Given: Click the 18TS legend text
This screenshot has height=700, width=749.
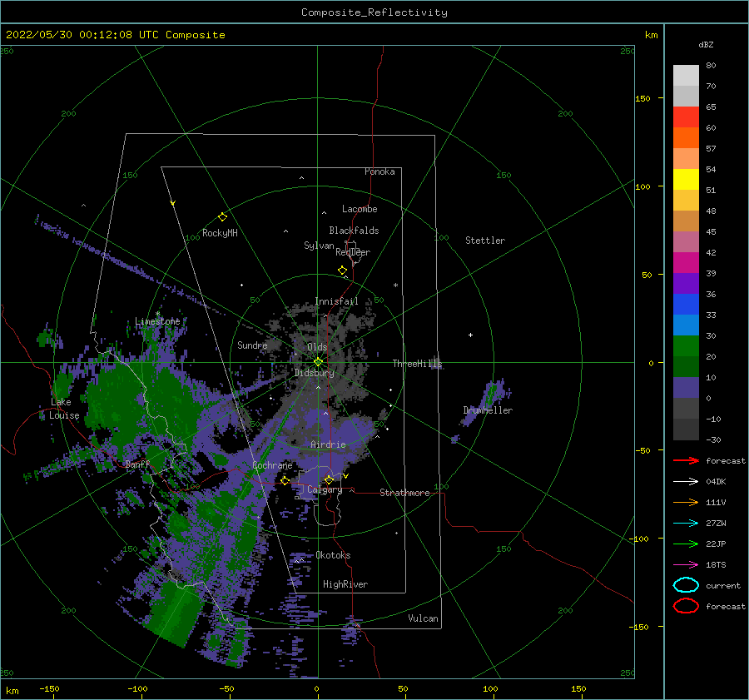Looking at the screenshot, I should tap(716, 565).
